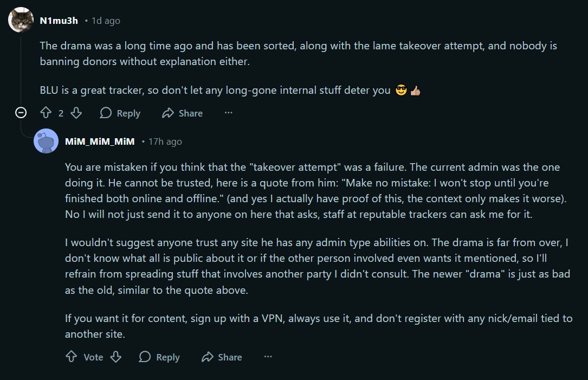Image resolution: width=588 pixels, height=380 pixels.
Task: Reply to MiM_MiM_MiM's comment
Action: (x=159, y=357)
